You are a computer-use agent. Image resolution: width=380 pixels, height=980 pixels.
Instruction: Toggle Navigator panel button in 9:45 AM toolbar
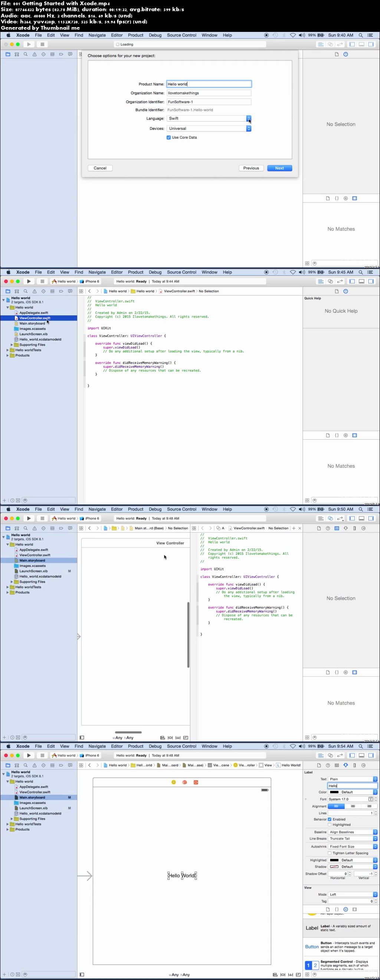(x=352, y=281)
